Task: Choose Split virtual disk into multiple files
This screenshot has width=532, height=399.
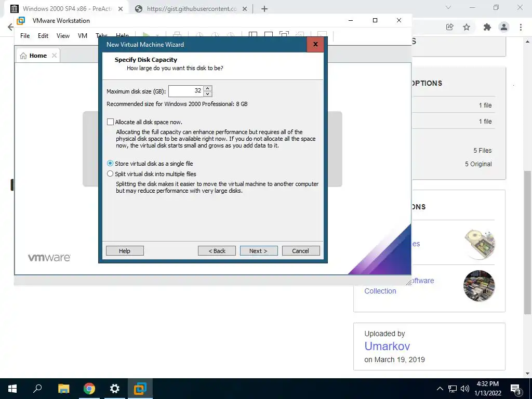Action: [x=110, y=174]
